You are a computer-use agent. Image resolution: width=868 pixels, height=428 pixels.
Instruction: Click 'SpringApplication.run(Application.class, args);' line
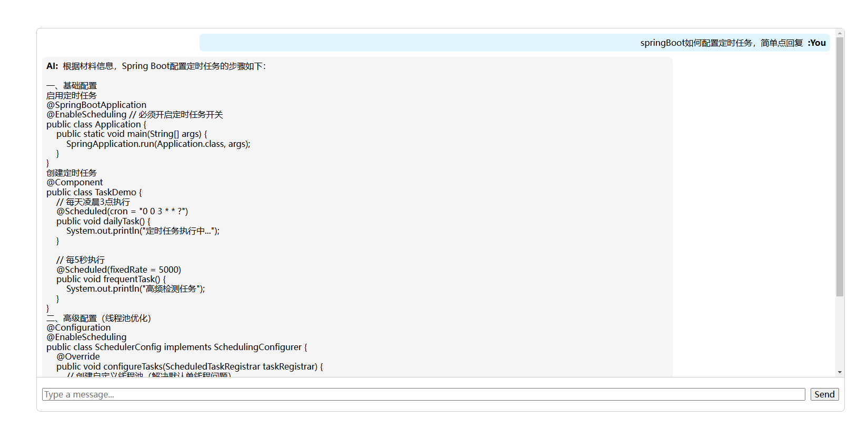tap(158, 144)
